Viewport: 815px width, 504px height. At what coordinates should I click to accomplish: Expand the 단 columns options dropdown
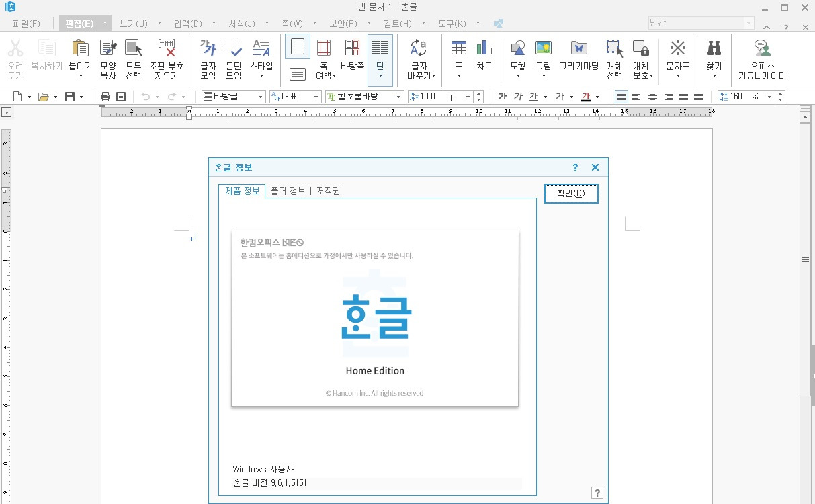click(380, 75)
